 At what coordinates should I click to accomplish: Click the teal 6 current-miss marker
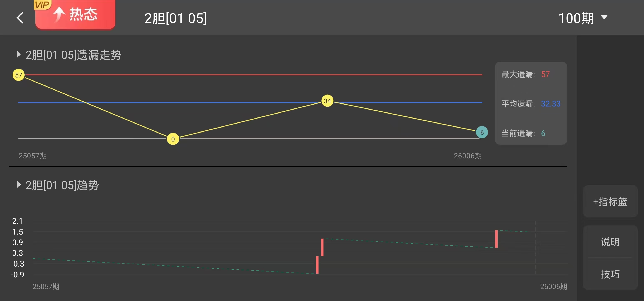tap(482, 132)
